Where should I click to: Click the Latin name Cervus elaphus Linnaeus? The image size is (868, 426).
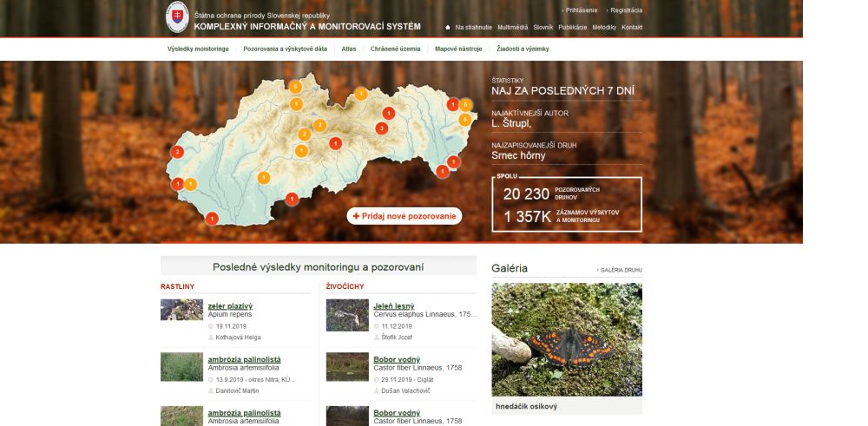tap(425, 314)
